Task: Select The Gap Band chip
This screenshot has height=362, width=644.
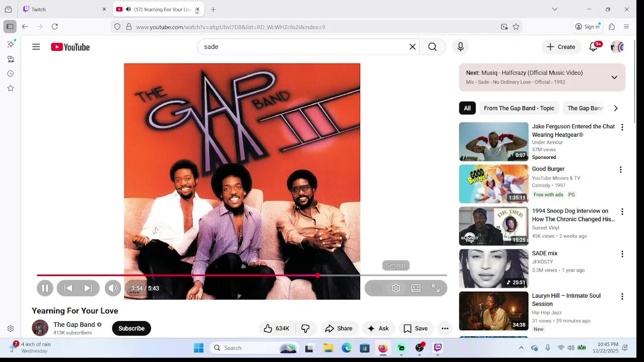Action: coord(585,108)
